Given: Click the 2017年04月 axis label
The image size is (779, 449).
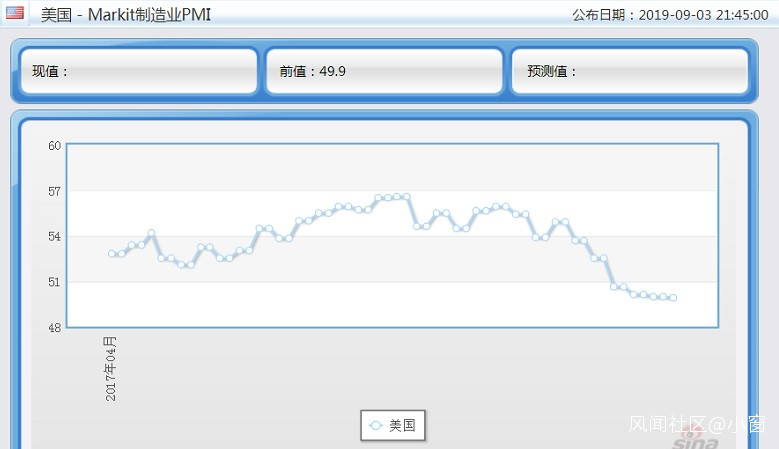Looking at the screenshot, I should point(110,369).
